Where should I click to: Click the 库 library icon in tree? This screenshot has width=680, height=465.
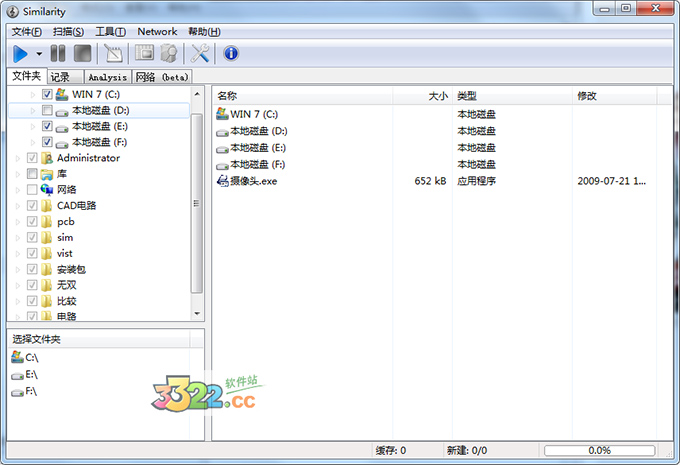[47, 174]
